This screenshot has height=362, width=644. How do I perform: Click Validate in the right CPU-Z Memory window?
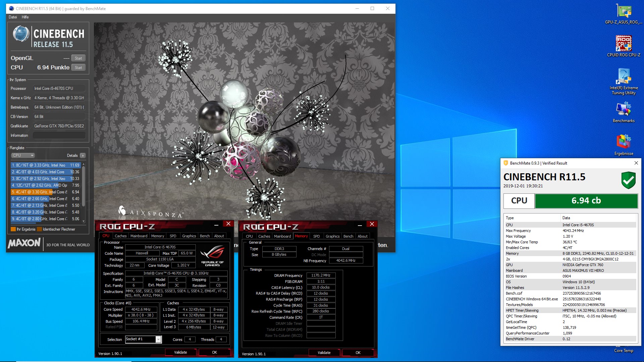coord(324,353)
